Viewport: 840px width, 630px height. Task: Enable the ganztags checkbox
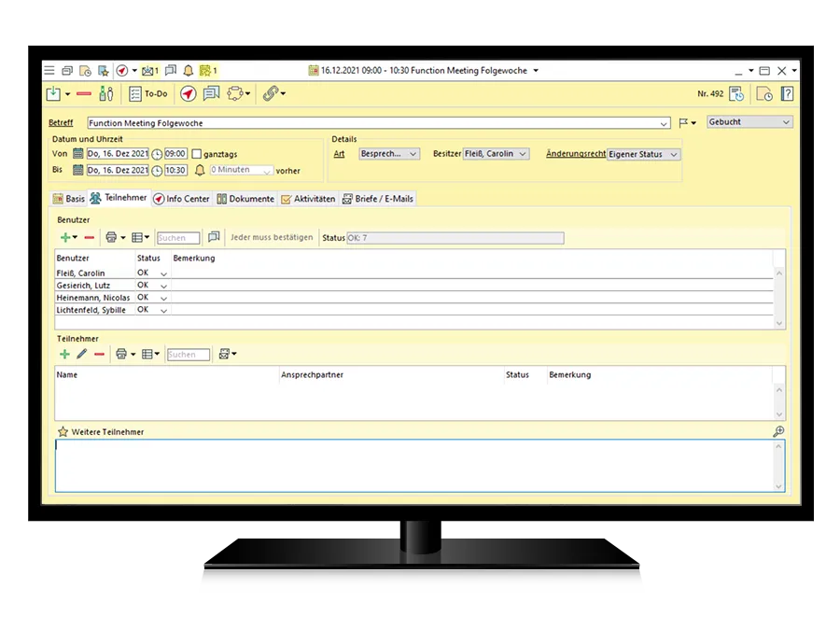point(197,154)
